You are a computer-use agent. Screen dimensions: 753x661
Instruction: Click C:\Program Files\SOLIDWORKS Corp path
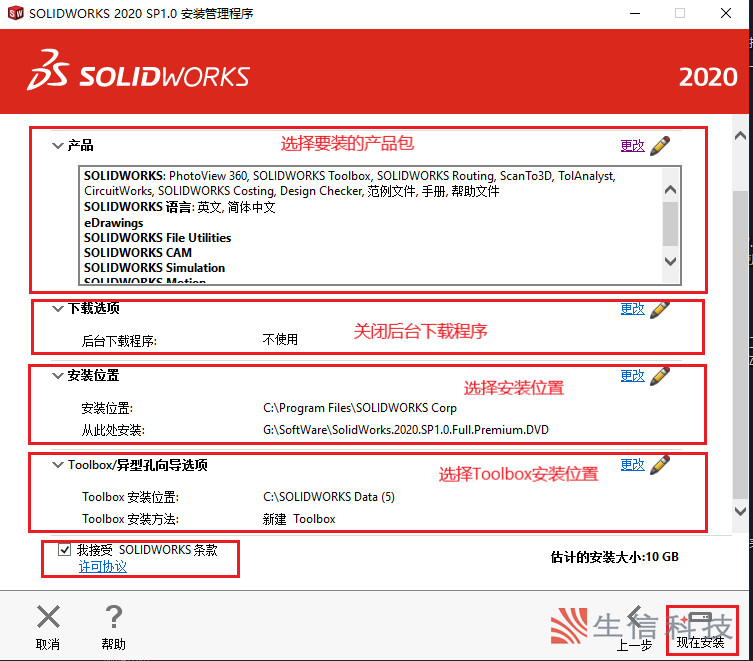tap(360, 408)
